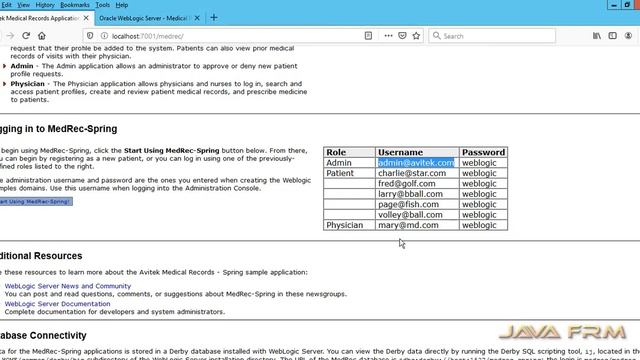Click the Admin bullet arrow
Screen dimensions: 640x360
[x=4, y=66]
